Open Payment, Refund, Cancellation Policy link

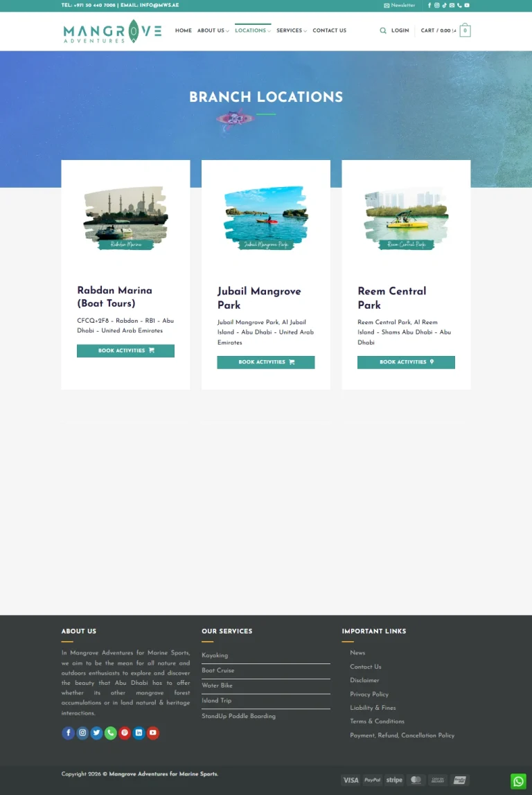pos(402,735)
